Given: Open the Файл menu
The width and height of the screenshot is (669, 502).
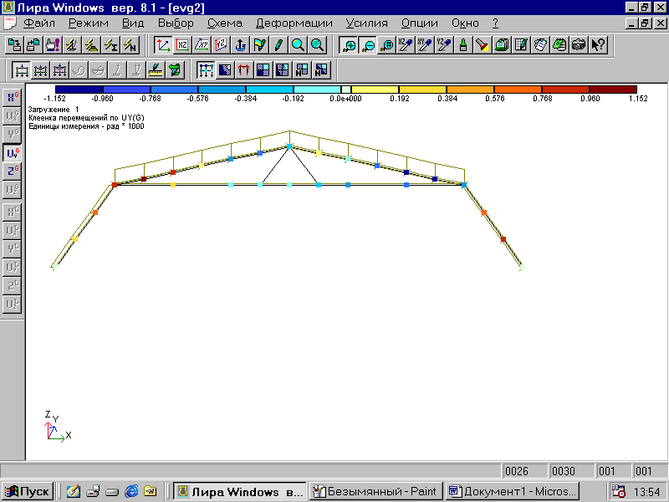Looking at the screenshot, I should (x=39, y=23).
